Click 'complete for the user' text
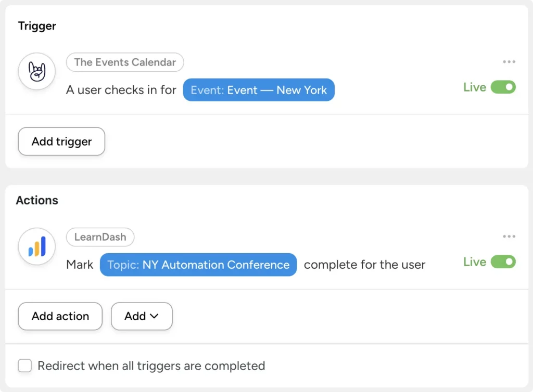Image resolution: width=533 pixels, height=392 pixels. tap(364, 265)
